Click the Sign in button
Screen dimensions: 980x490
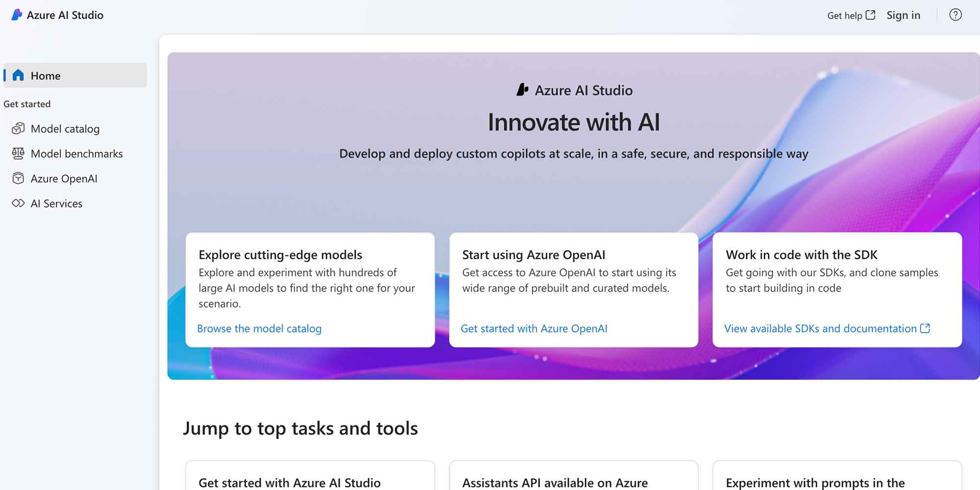[x=903, y=15]
